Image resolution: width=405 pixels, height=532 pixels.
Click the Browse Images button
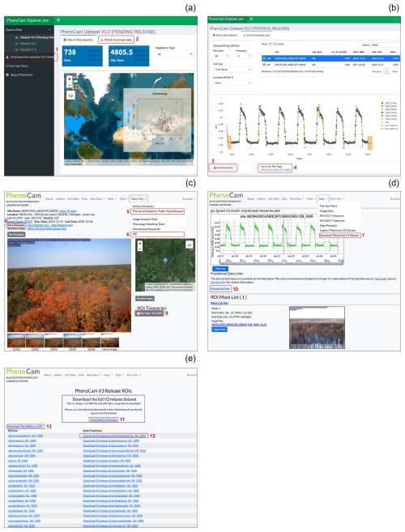(x=145, y=299)
